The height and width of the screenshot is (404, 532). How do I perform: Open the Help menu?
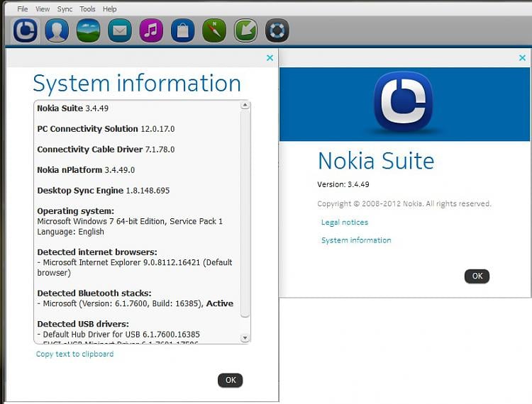coord(109,9)
